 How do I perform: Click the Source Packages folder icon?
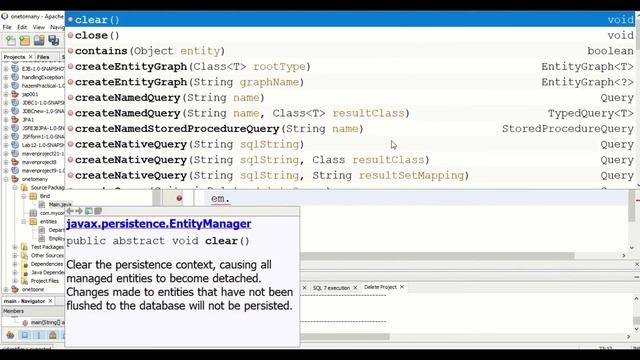click(x=24, y=187)
